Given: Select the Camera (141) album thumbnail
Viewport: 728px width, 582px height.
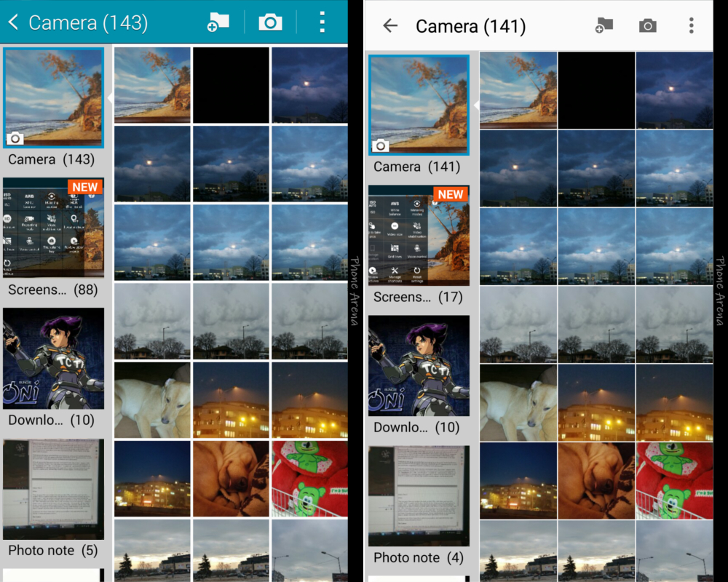Looking at the screenshot, I should click(x=419, y=105).
